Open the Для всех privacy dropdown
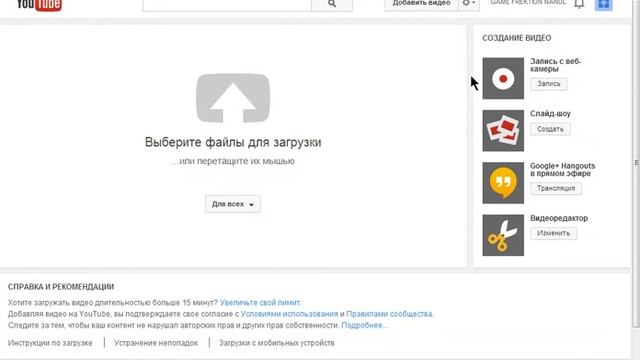Viewport: 640px width, 360px height. (233, 204)
